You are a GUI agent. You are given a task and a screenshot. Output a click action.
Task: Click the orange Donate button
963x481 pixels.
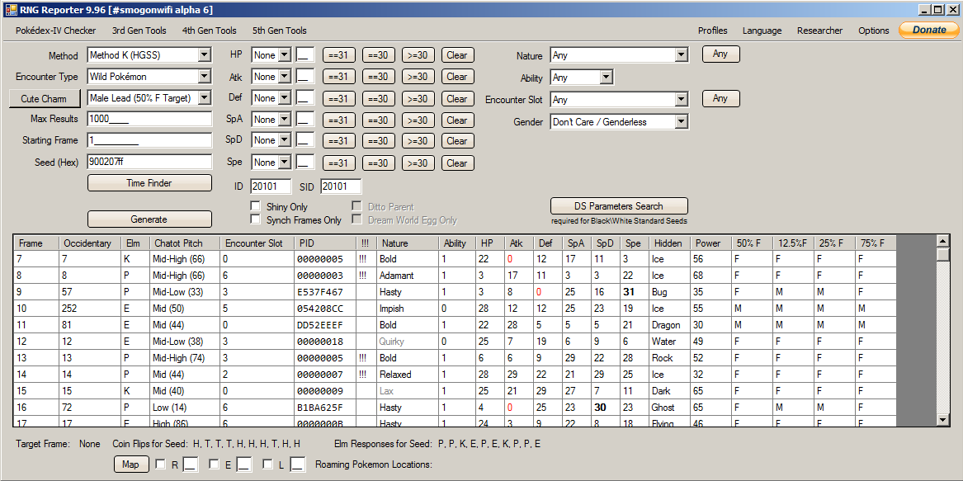(929, 30)
